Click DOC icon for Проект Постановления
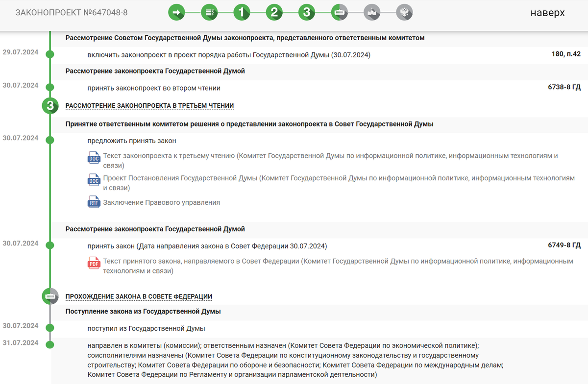The height and width of the screenshot is (388, 588). tap(94, 180)
